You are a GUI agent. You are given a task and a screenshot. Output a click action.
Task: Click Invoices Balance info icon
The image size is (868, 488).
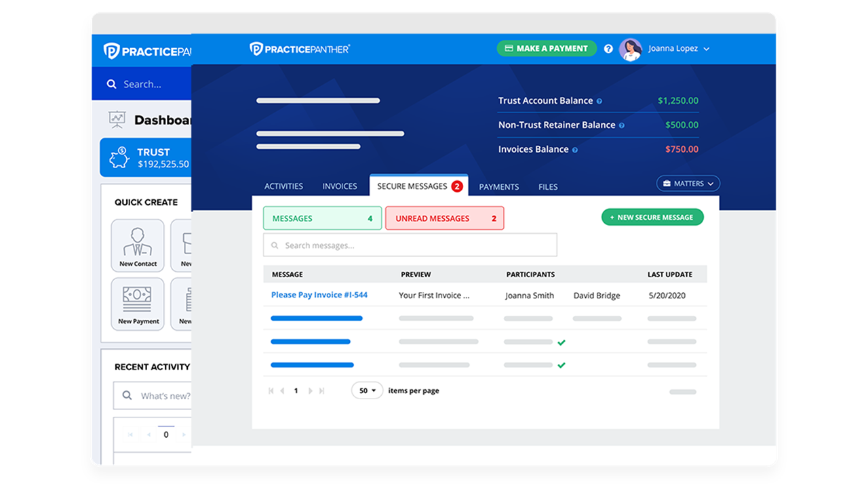pyautogui.click(x=575, y=150)
